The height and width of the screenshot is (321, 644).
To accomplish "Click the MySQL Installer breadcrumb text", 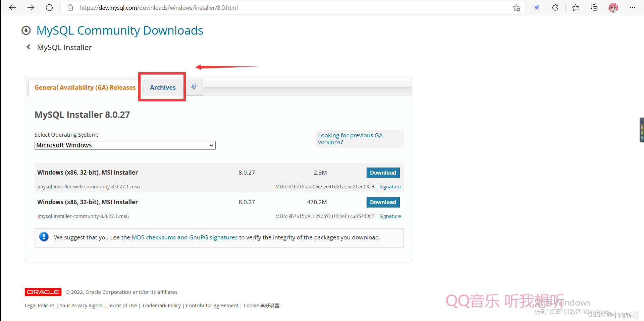I will click(x=64, y=47).
